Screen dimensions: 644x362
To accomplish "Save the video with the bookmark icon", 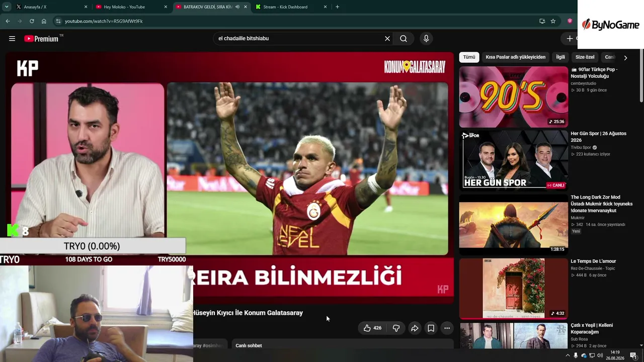I will pos(431,328).
